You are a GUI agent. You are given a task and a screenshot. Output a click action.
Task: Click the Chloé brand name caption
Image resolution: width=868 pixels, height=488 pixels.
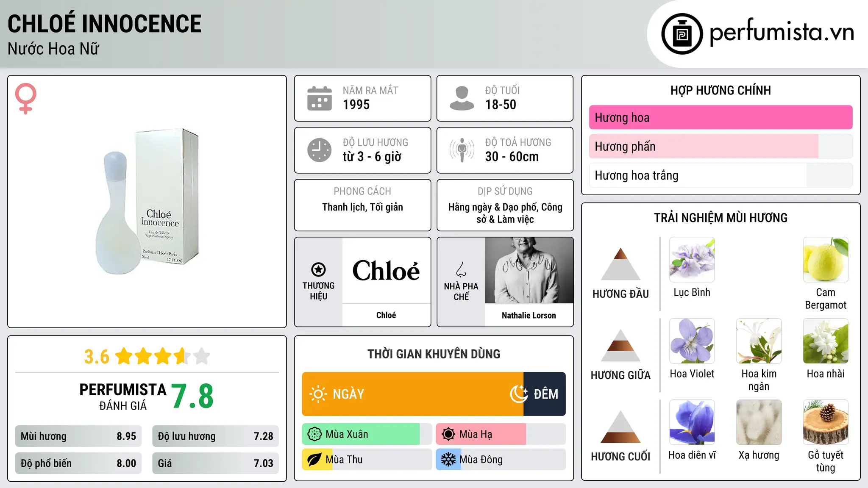tap(386, 315)
